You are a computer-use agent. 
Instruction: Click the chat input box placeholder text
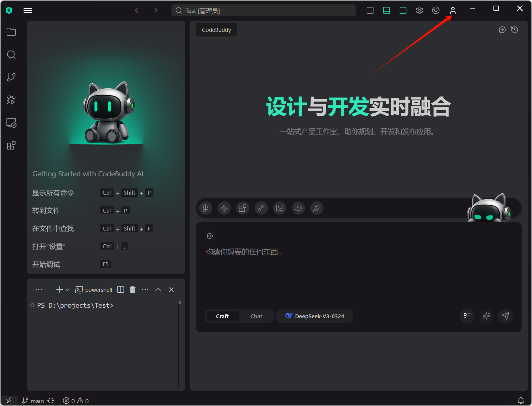(x=244, y=252)
